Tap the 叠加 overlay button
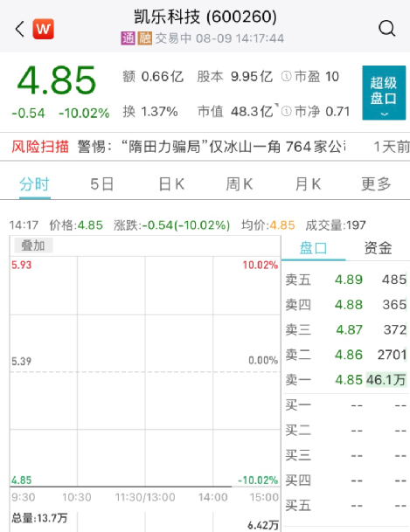The height and width of the screenshot is (532, 410). pyautogui.click(x=33, y=245)
